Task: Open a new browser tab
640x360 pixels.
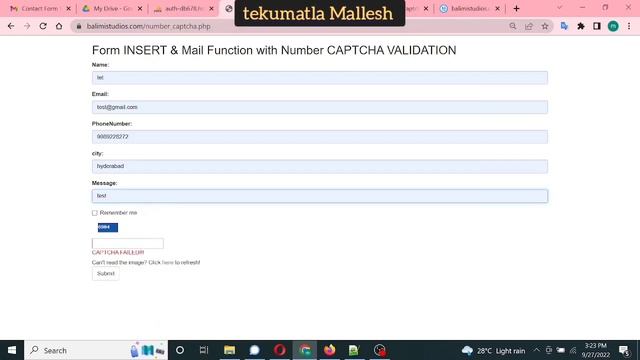Action: click(516, 9)
